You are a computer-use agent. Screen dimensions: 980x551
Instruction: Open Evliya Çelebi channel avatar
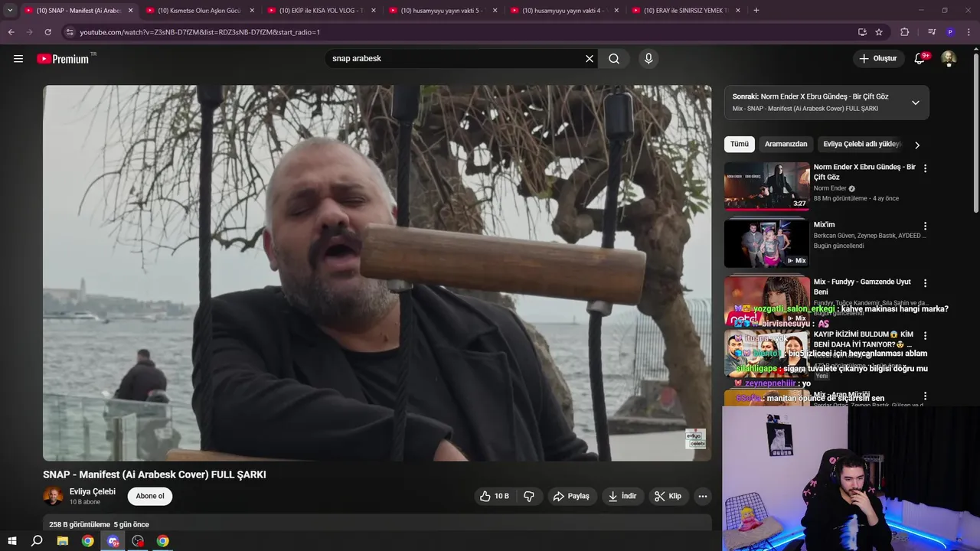[x=53, y=496]
